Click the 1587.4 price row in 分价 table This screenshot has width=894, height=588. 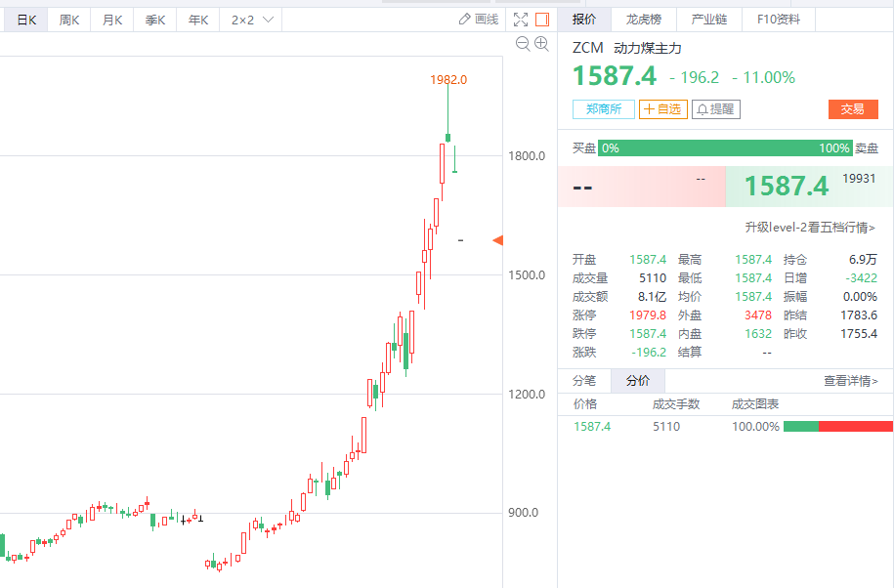tap(592, 427)
